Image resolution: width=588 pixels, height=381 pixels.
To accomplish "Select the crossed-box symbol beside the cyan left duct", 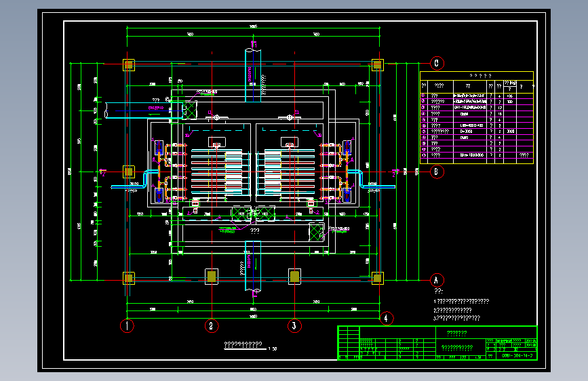I will coord(190,111).
